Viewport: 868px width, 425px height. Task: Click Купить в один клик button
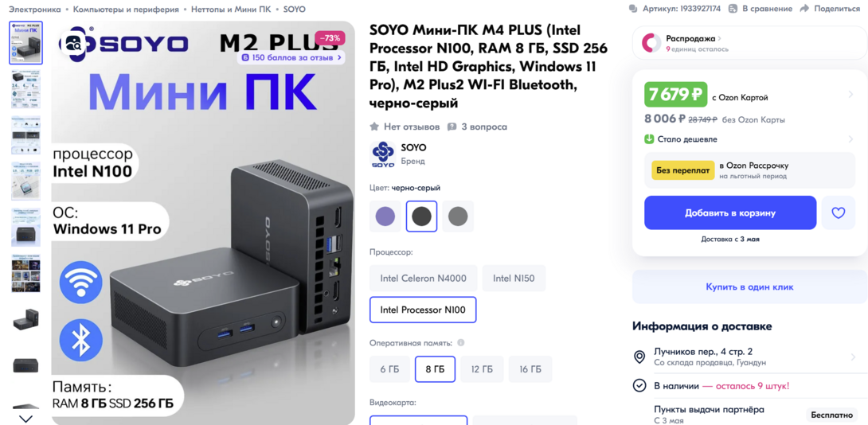click(749, 287)
